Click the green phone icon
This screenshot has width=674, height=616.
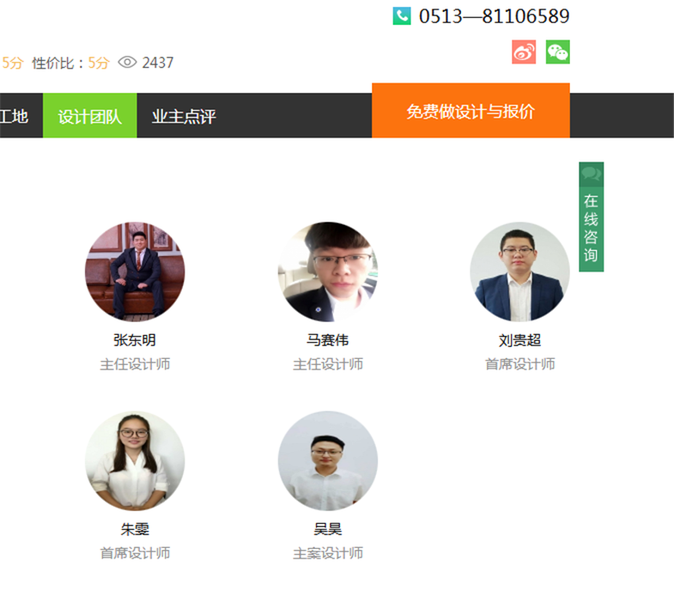(x=402, y=16)
